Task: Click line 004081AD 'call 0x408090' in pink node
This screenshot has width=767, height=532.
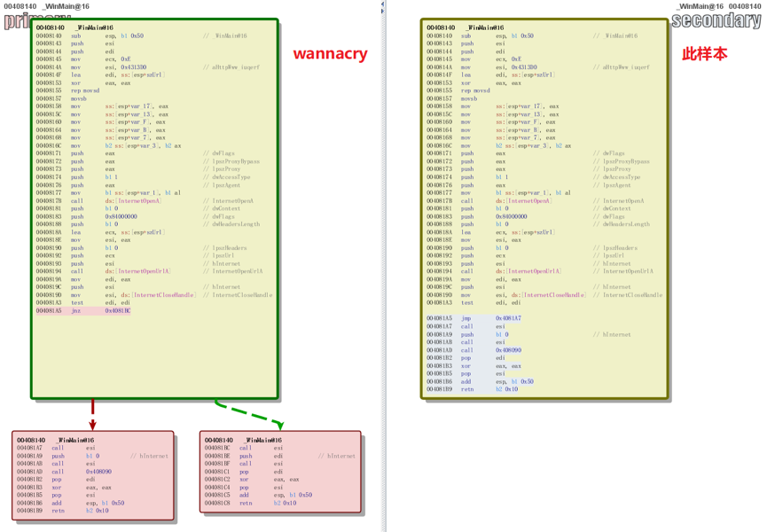Action: click(64, 472)
